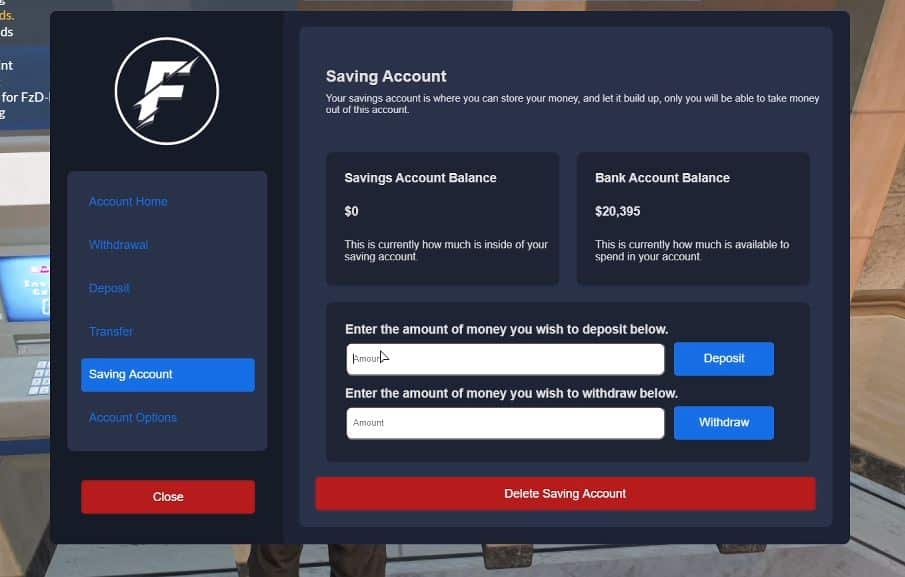
Task: Click the Savings Account Balance card
Action: 442,217
